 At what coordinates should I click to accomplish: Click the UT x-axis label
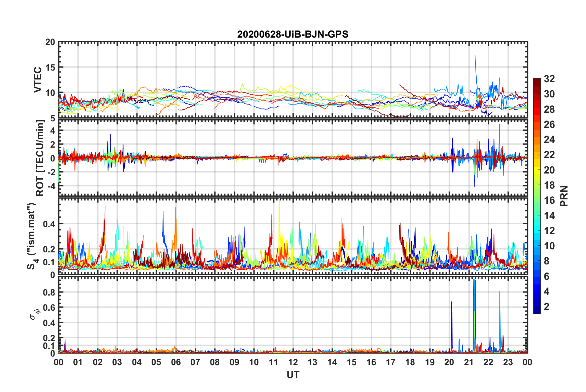[293, 375]
